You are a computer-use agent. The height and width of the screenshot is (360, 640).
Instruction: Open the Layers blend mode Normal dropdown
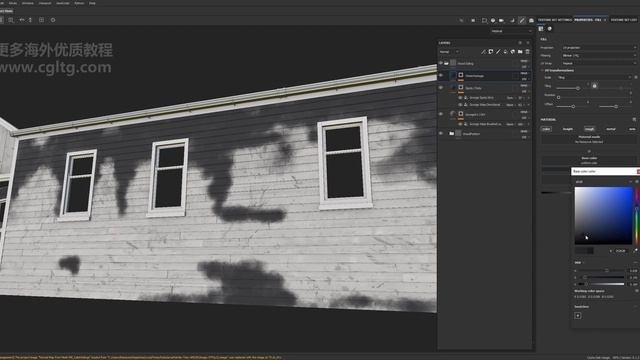tap(449, 52)
